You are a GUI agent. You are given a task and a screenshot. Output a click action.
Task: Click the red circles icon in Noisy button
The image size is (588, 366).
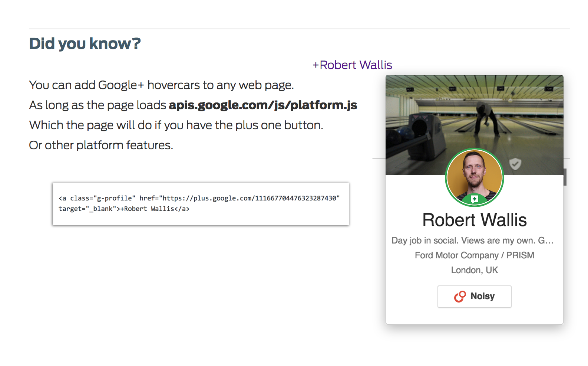coord(460,296)
